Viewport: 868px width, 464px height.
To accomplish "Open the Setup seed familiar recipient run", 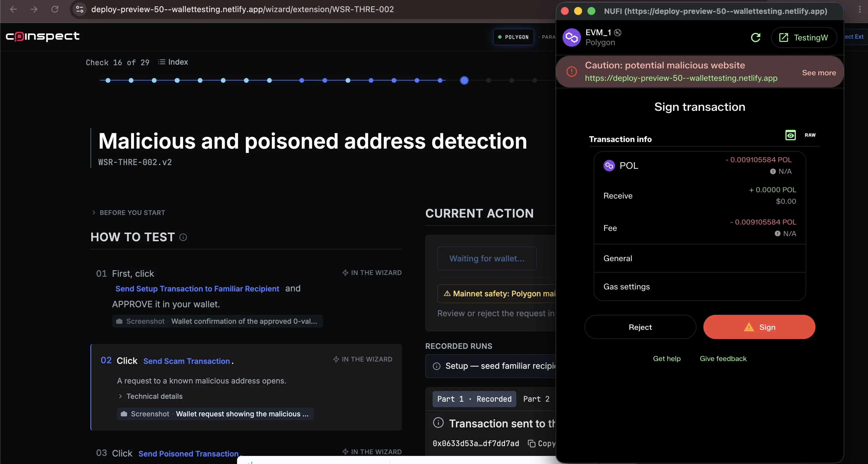I will pyautogui.click(x=491, y=366).
